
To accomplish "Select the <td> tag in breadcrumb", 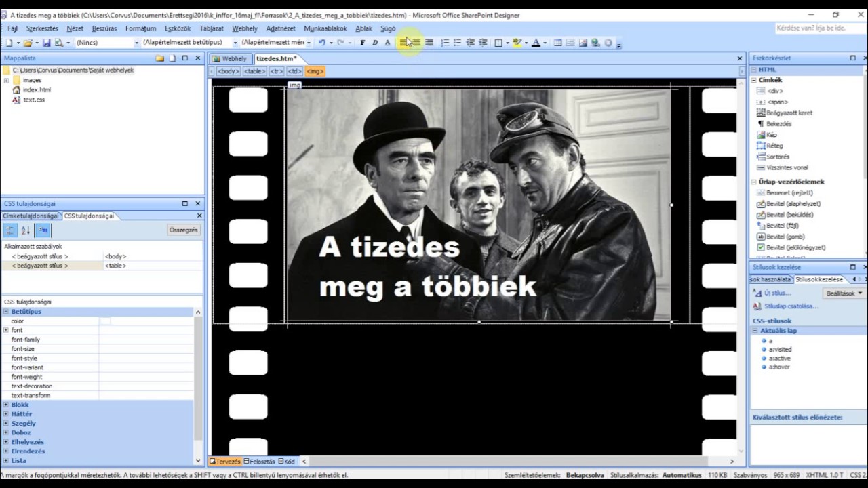I will click(294, 71).
